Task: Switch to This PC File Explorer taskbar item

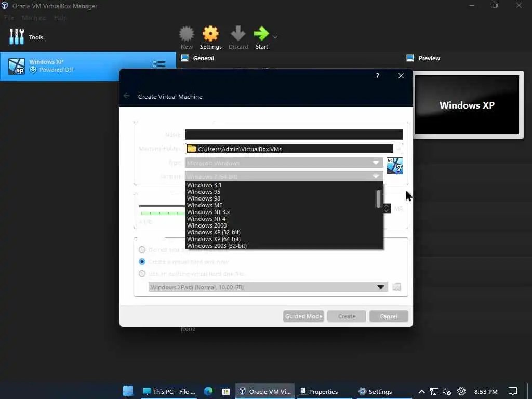Action: point(169,391)
